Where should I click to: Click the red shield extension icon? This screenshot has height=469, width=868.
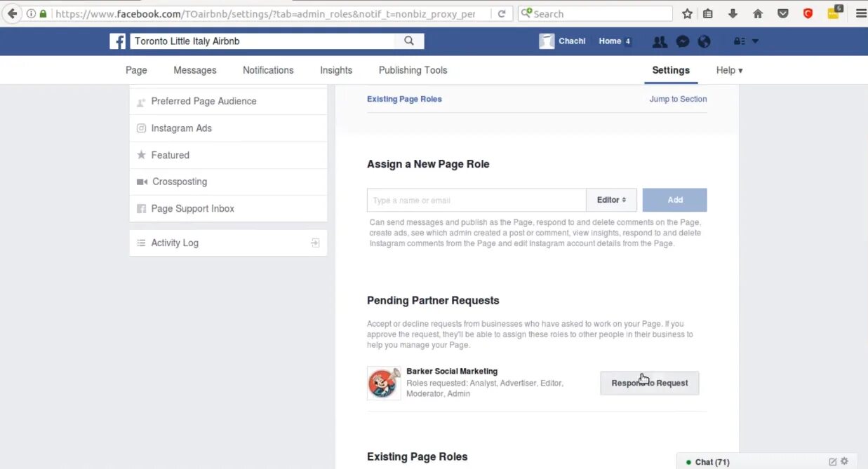click(808, 13)
